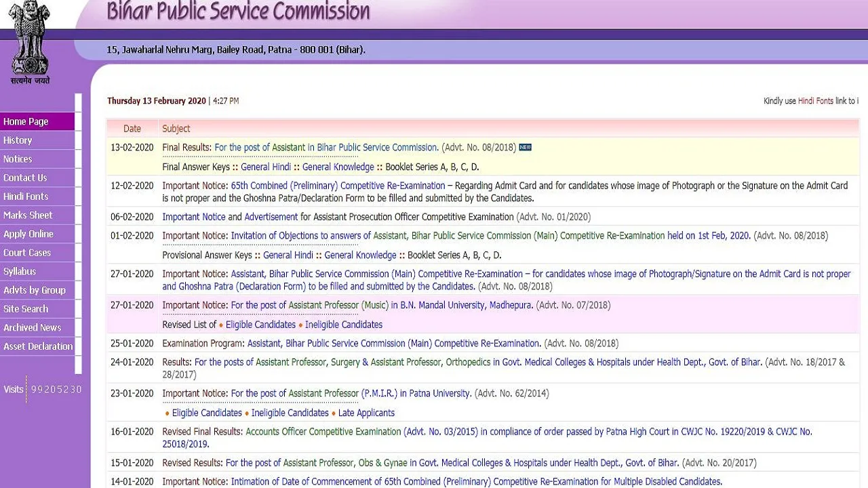Viewport: 868px width, 488px height.
Task: Click the Subject column header
Action: (176, 129)
